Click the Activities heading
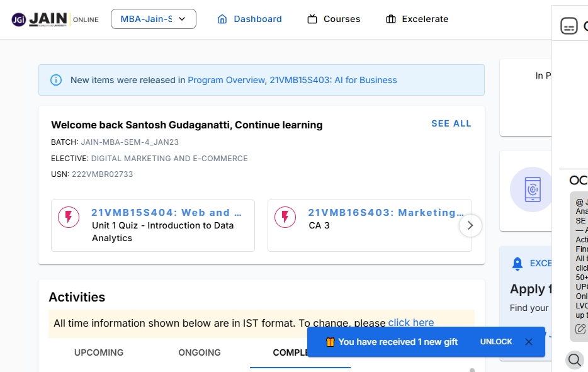 (x=77, y=297)
